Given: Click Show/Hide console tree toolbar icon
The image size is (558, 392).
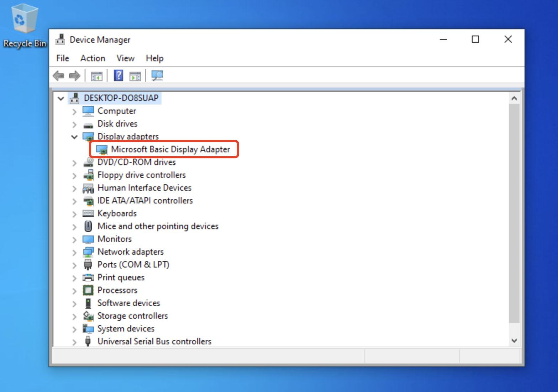Looking at the screenshot, I should point(96,76).
